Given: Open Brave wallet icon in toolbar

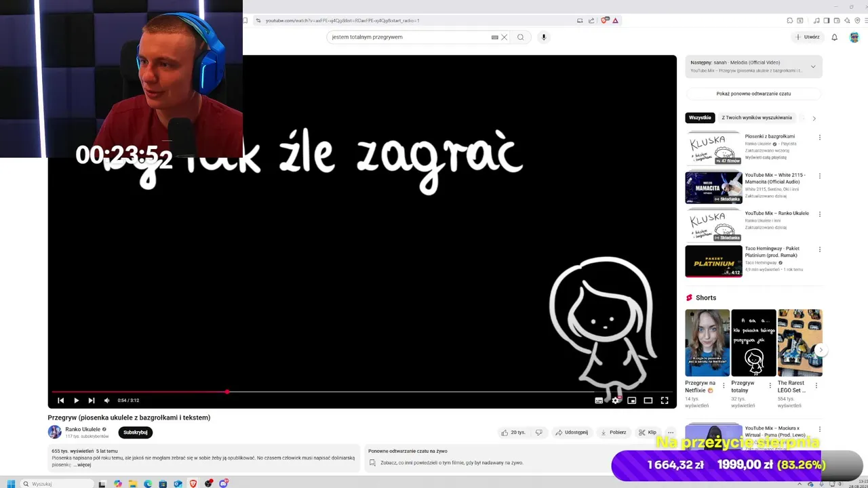Looking at the screenshot, I should point(835,20).
